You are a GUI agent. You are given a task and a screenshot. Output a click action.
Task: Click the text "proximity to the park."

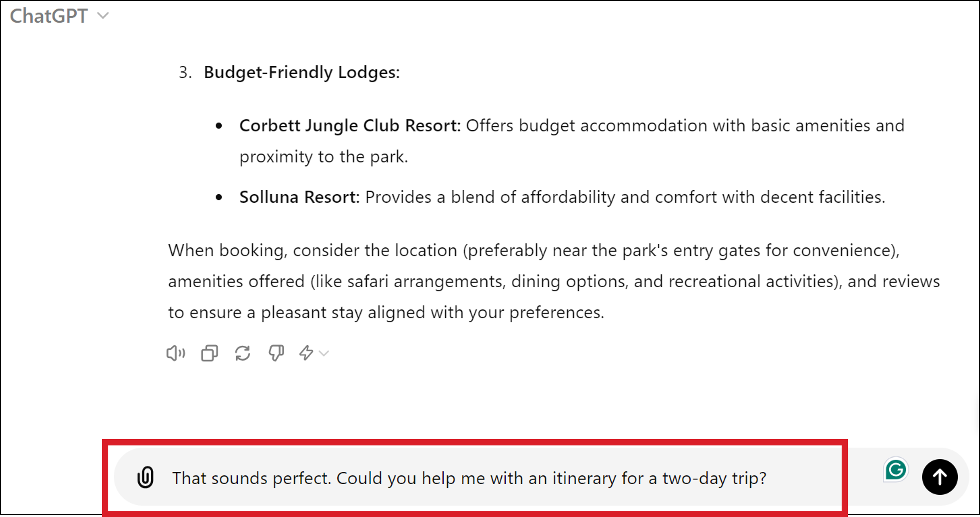(323, 157)
